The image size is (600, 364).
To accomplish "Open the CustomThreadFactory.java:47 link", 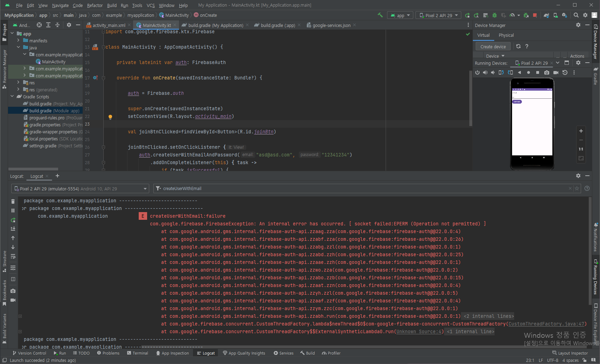I will coord(547,324).
